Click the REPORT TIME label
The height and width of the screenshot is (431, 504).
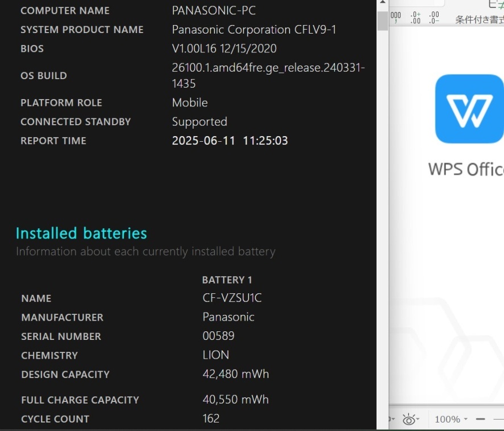point(53,141)
